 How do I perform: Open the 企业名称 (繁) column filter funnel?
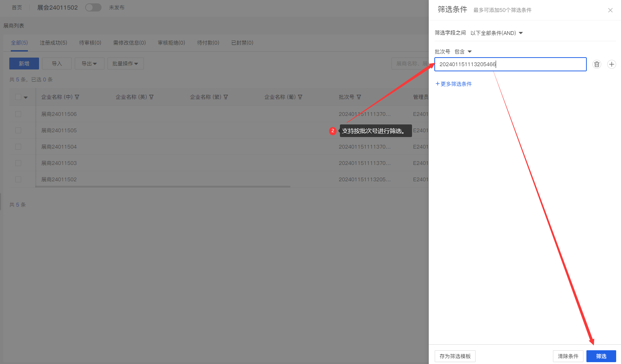point(226,97)
